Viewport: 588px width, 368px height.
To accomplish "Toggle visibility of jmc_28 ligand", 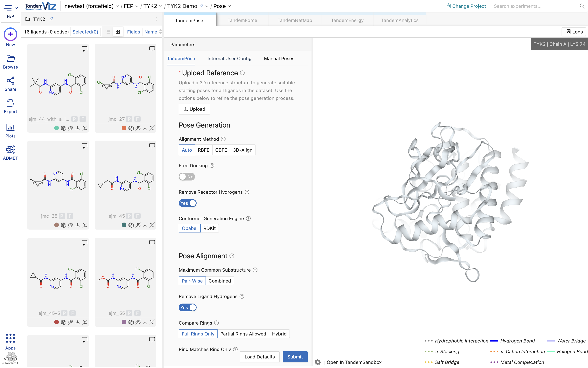I will (x=70, y=225).
